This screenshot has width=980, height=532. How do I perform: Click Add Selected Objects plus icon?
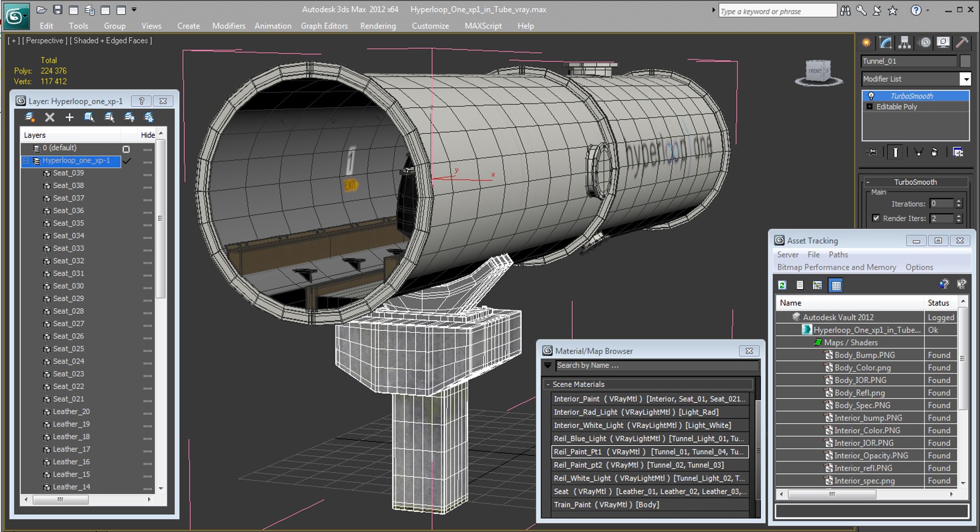click(69, 117)
